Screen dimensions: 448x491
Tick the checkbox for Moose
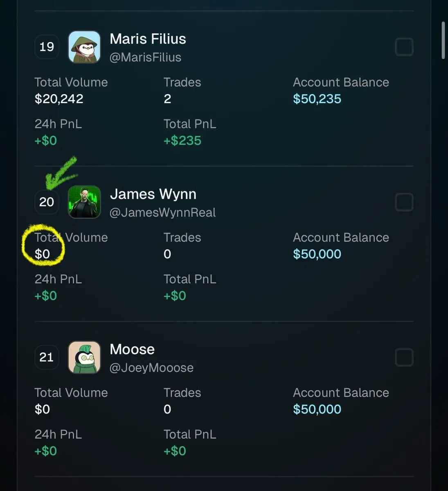404,357
